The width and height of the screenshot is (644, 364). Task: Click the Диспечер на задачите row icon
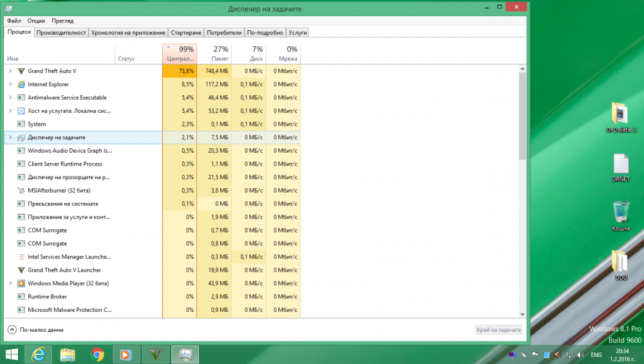tap(21, 137)
